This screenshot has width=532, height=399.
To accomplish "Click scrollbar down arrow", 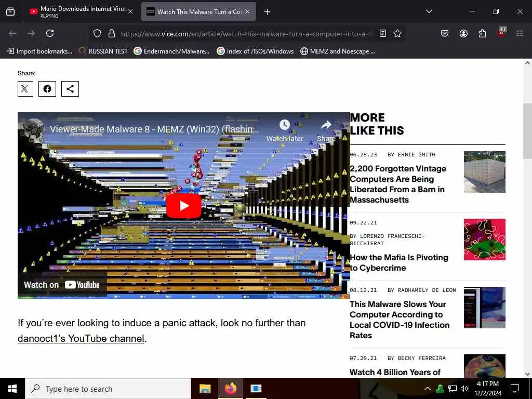I will (x=527, y=374).
